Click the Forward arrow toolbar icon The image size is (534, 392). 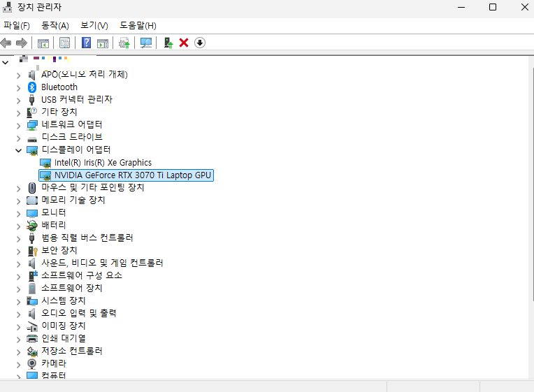22,43
